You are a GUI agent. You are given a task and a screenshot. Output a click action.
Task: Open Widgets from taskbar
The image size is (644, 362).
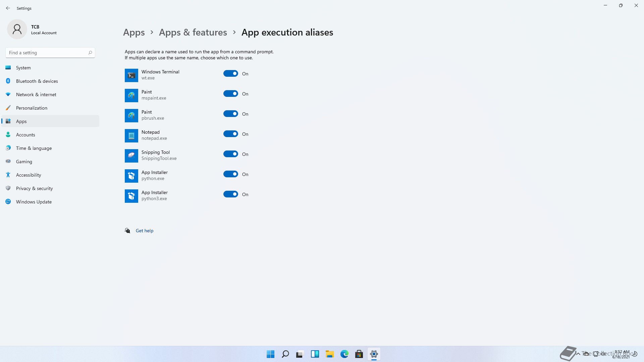tap(315, 354)
